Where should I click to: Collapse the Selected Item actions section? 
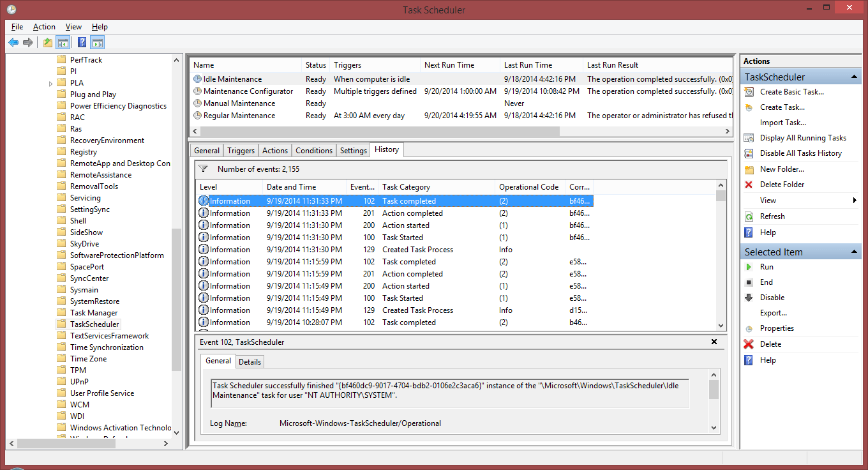854,252
